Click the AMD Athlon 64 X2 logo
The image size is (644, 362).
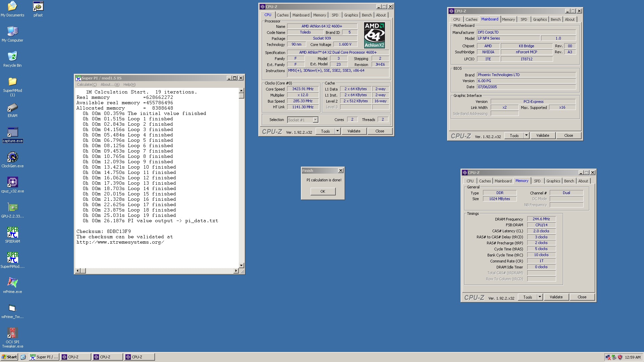[374, 35]
